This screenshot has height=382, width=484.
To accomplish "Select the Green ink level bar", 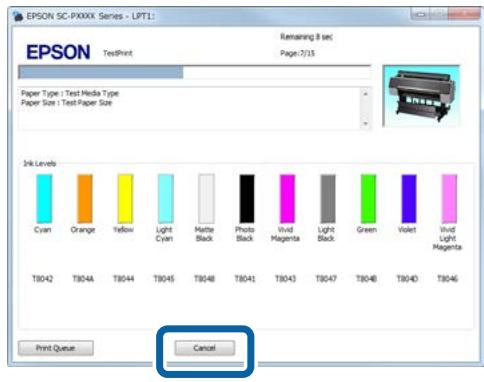I will (368, 198).
